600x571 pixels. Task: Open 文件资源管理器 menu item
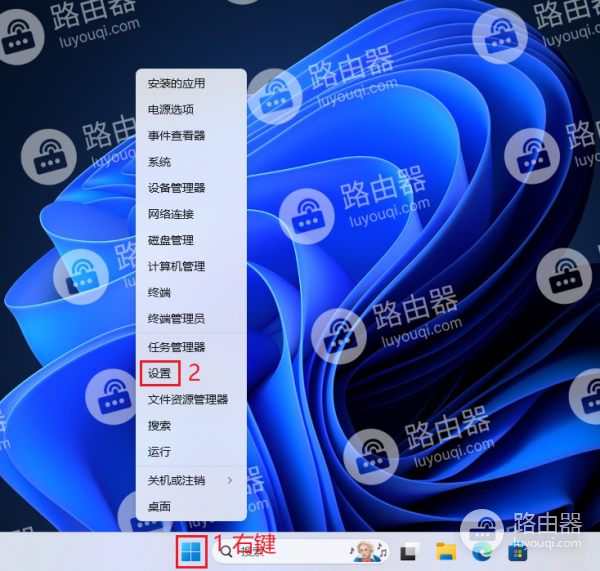point(191,400)
